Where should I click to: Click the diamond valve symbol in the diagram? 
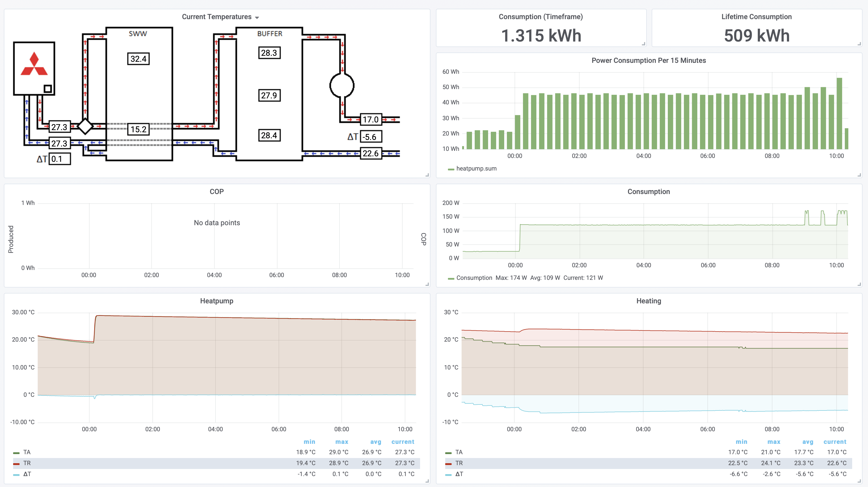(x=85, y=127)
